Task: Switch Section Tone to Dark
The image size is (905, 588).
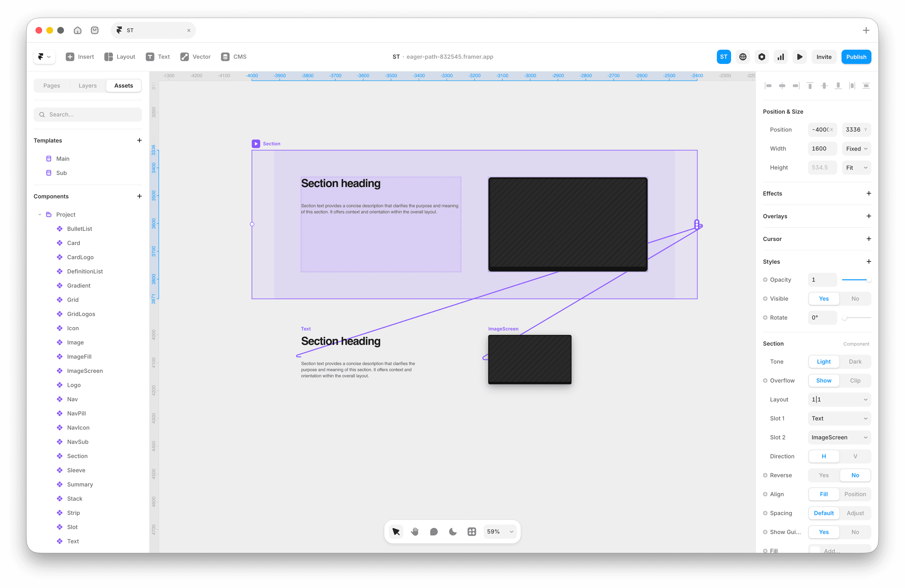Action: [x=855, y=361]
